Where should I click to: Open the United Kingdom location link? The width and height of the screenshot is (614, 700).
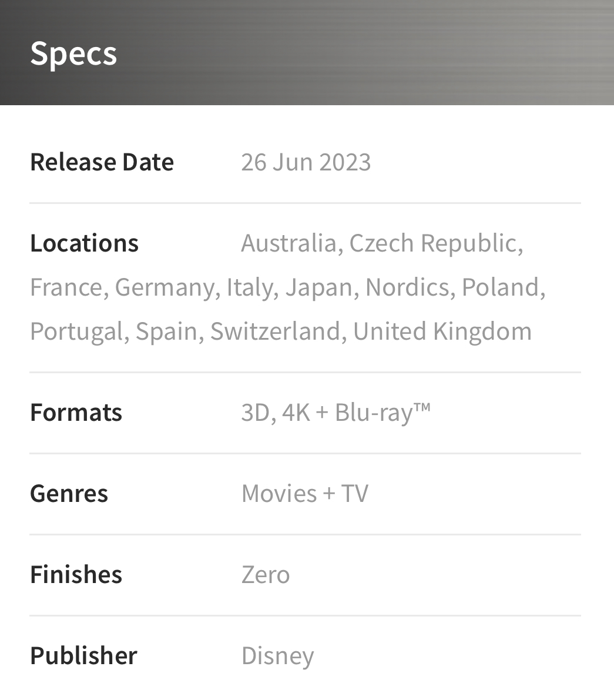click(x=442, y=331)
